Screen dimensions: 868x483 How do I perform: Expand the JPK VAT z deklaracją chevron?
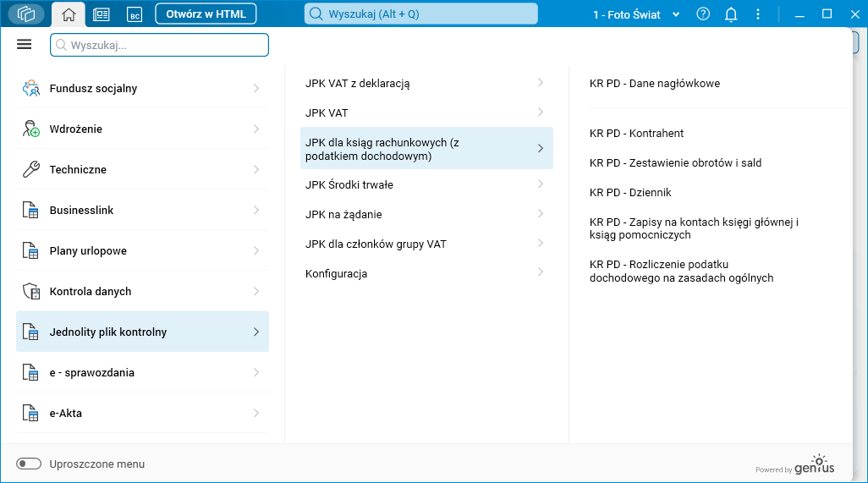coord(541,83)
